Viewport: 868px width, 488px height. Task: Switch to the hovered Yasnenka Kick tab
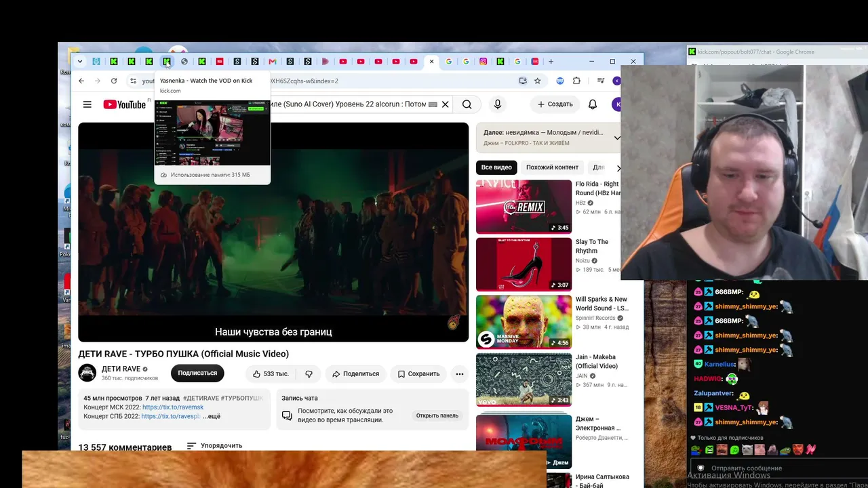coord(167,62)
